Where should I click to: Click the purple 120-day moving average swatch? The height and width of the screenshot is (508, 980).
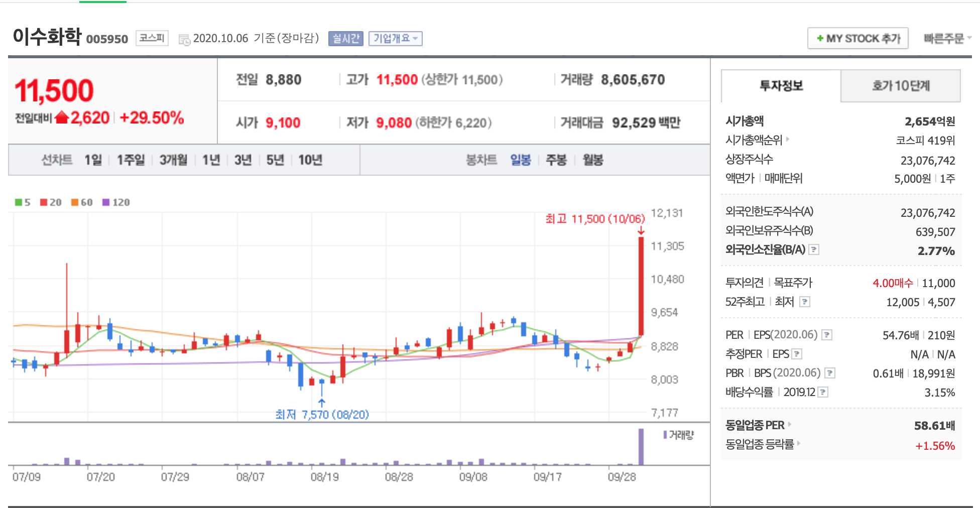click(106, 202)
